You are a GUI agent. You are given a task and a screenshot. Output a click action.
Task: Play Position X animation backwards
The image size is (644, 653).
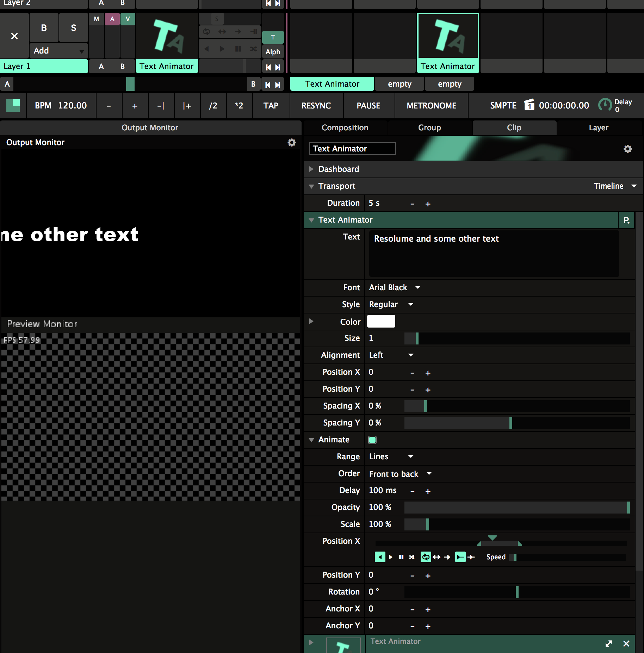pyautogui.click(x=380, y=557)
